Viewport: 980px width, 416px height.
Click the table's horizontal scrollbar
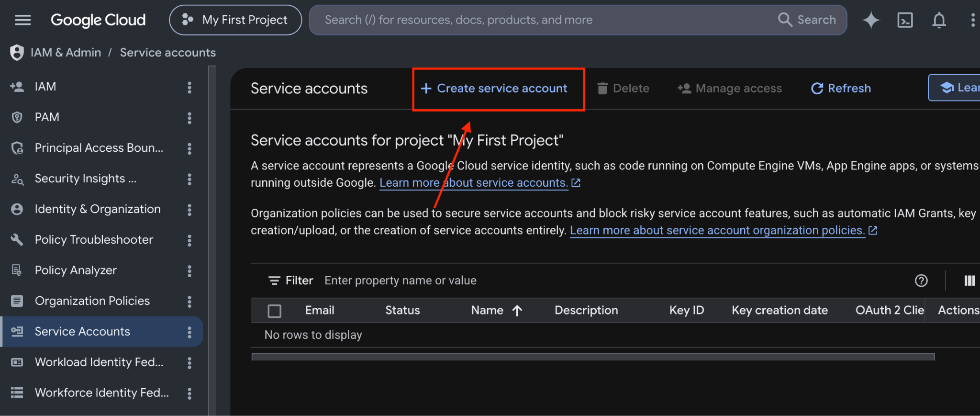tap(593, 357)
